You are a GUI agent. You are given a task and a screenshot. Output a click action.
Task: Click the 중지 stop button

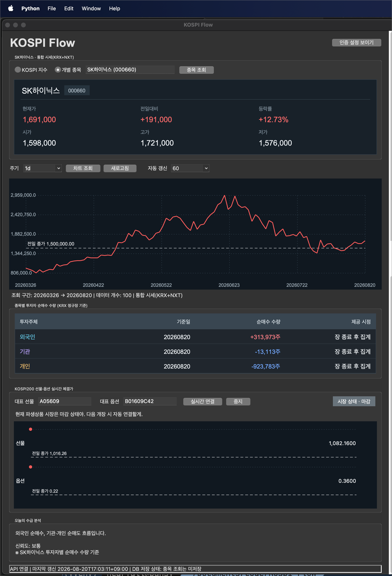click(238, 402)
